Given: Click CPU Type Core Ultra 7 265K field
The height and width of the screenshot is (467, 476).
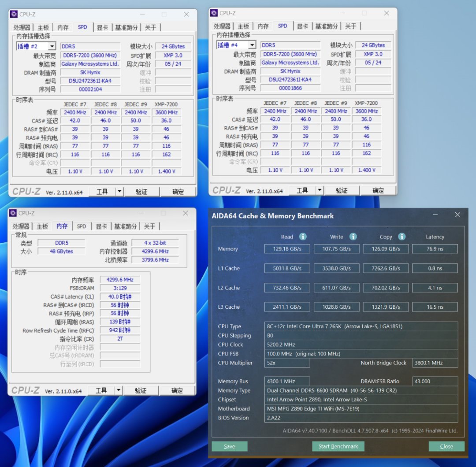Looking at the screenshot, I should tap(361, 326).
